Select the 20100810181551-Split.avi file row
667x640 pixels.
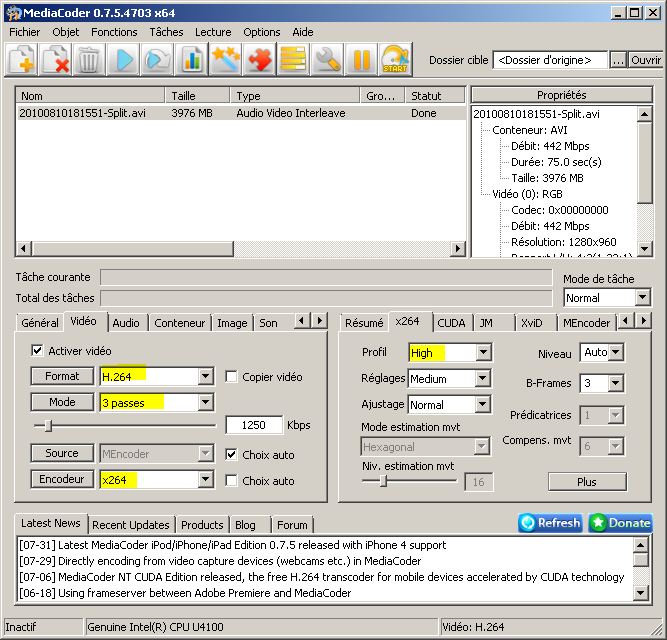[x=241, y=113]
